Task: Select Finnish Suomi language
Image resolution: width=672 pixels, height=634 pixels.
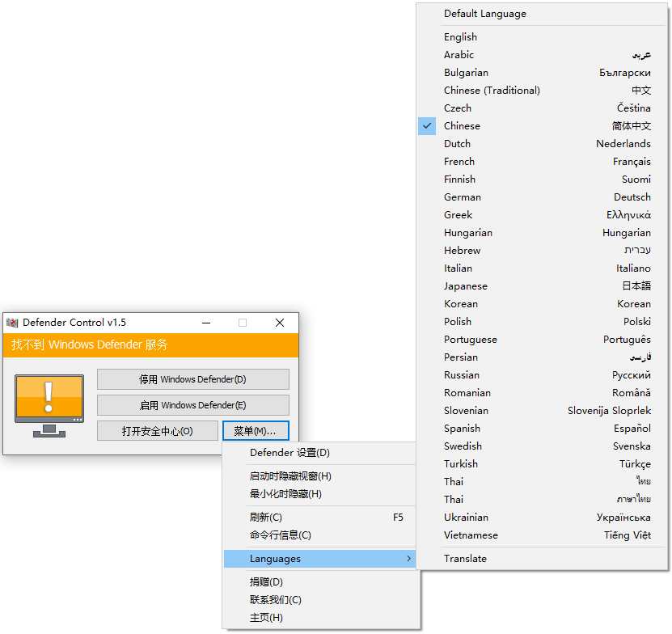Action: pyautogui.click(x=542, y=180)
